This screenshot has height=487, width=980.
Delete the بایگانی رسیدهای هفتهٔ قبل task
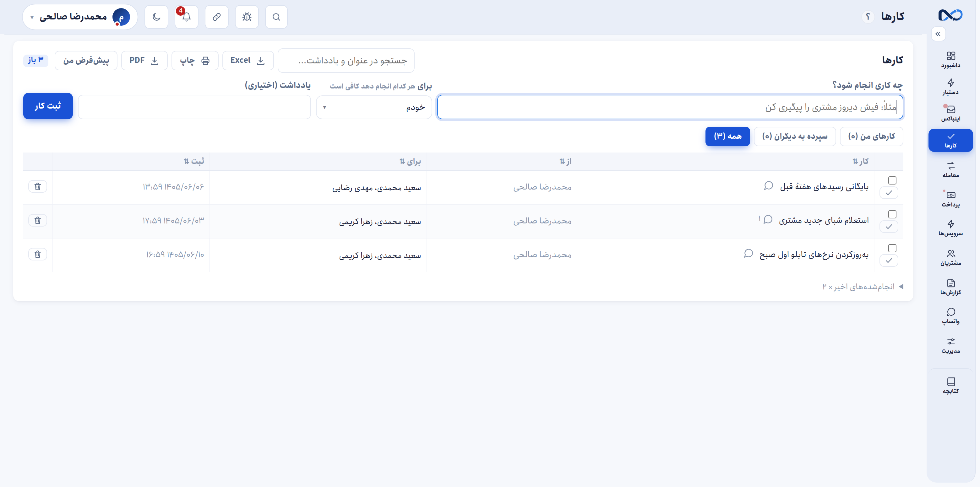coord(38,186)
